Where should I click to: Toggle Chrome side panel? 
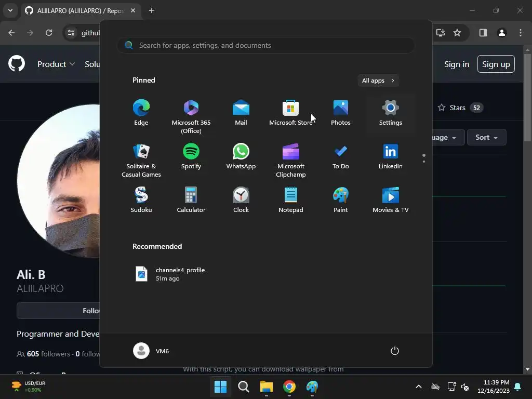click(x=483, y=33)
